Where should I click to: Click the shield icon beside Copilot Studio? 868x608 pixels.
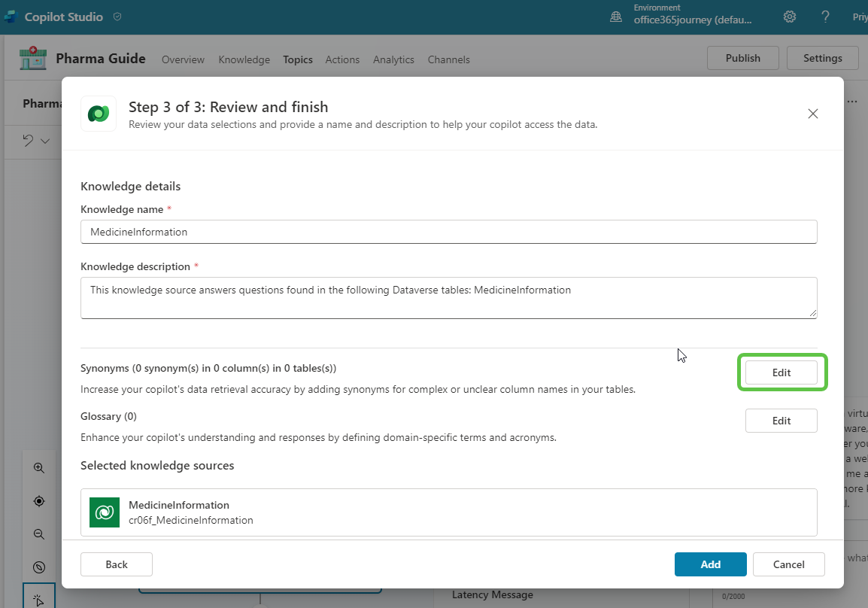click(117, 17)
